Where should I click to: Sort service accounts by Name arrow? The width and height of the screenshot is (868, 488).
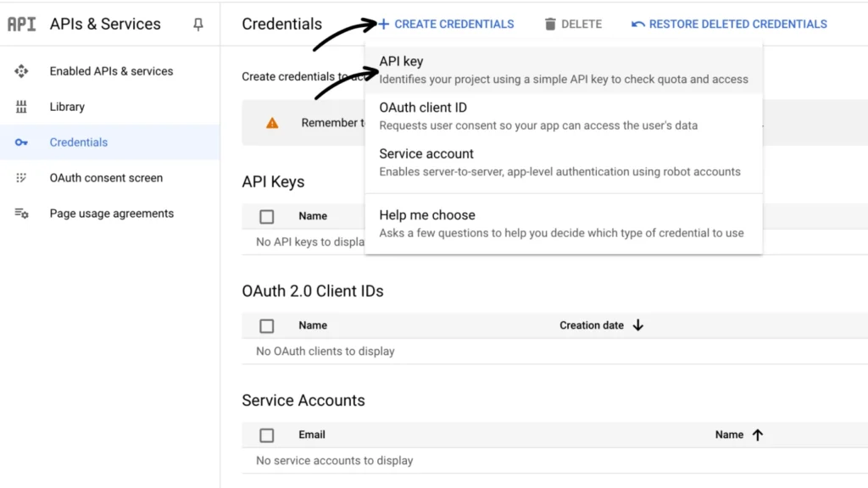(x=758, y=435)
